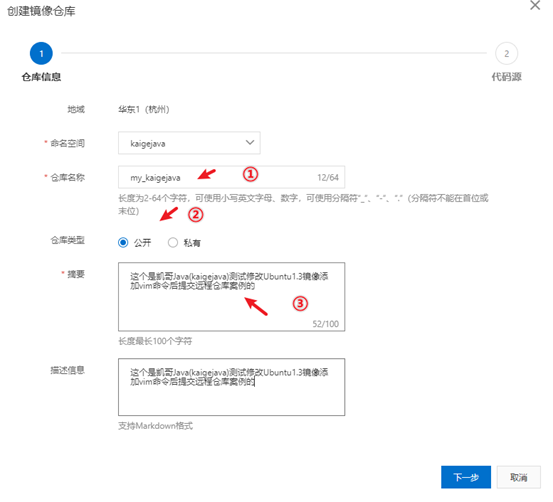
Task: Click red arrow pointing at summary text
Action: pos(256,306)
